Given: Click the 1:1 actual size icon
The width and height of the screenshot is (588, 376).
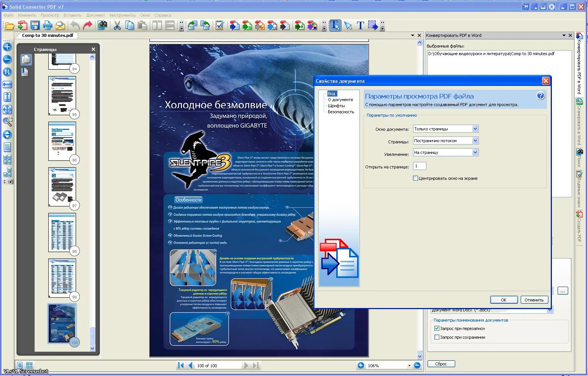Looking at the screenshot, I should [7, 72].
